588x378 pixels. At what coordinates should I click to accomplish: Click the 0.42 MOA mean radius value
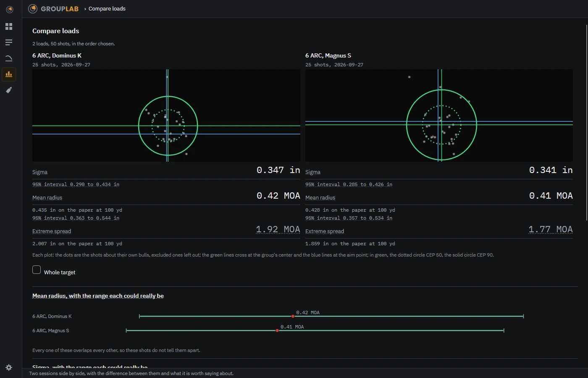(x=278, y=196)
